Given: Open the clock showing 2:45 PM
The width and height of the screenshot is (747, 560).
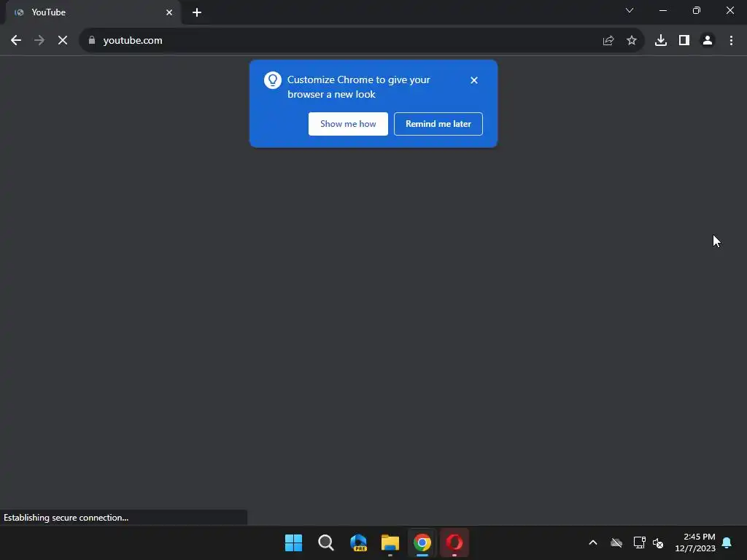Looking at the screenshot, I should coord(695,542).
